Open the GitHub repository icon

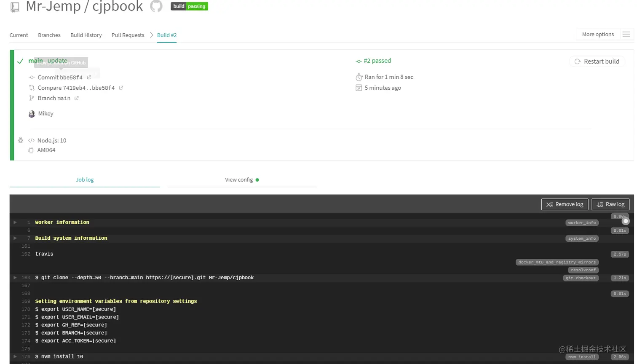click(x=156, y=6)
